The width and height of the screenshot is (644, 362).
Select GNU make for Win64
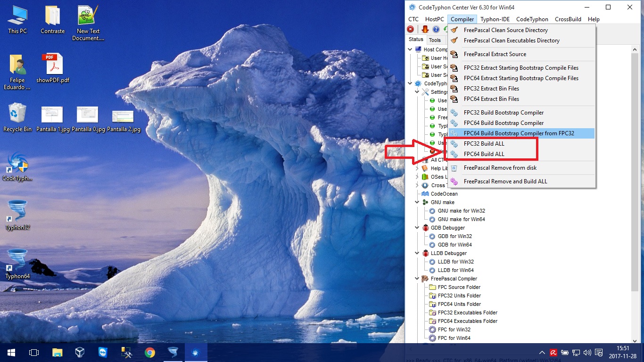[x=461, y=219]
